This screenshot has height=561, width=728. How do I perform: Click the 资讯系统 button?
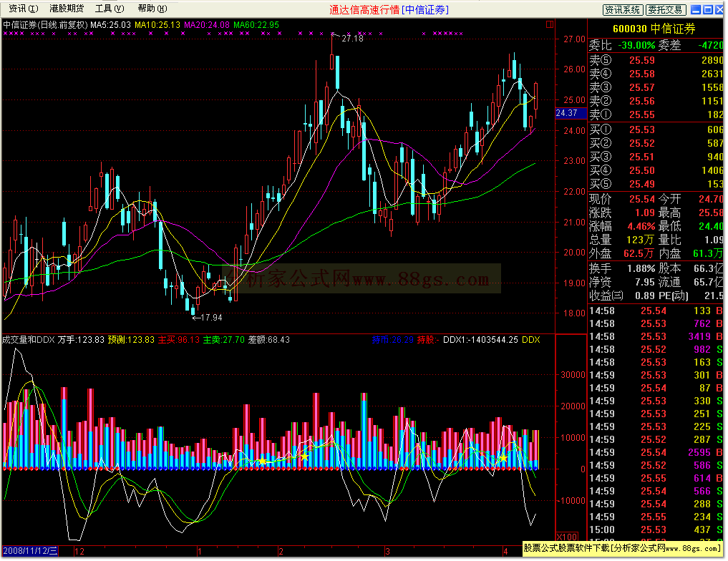623,10
